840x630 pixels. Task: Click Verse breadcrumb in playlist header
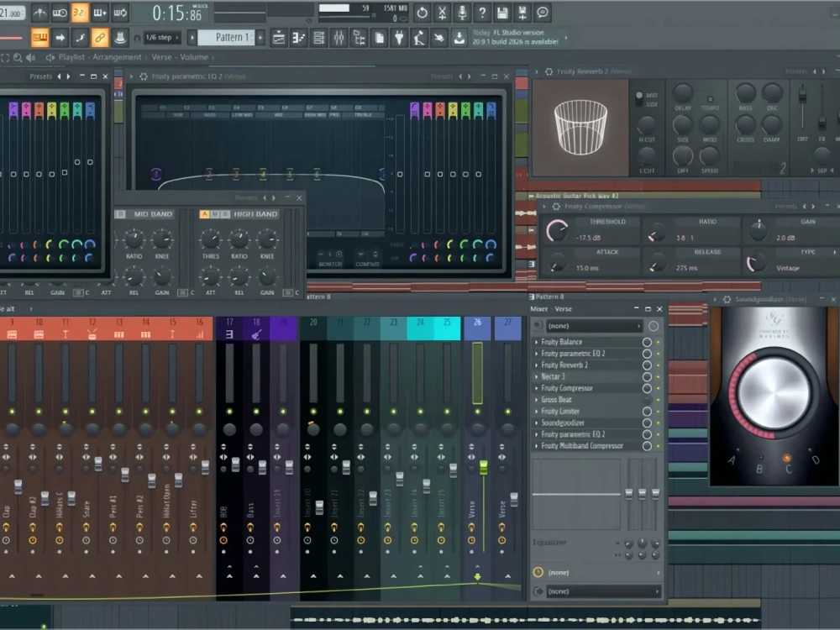click(x=161, y=57)
